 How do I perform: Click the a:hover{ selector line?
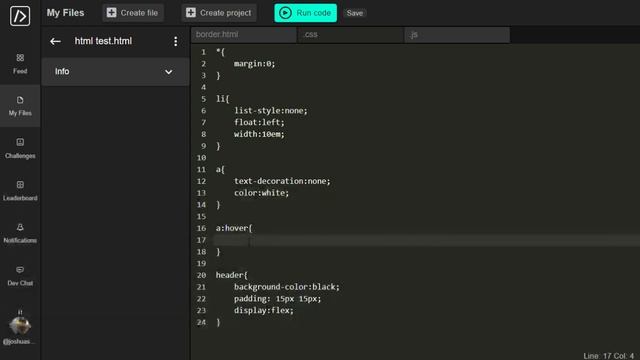(x=234, y=229)
